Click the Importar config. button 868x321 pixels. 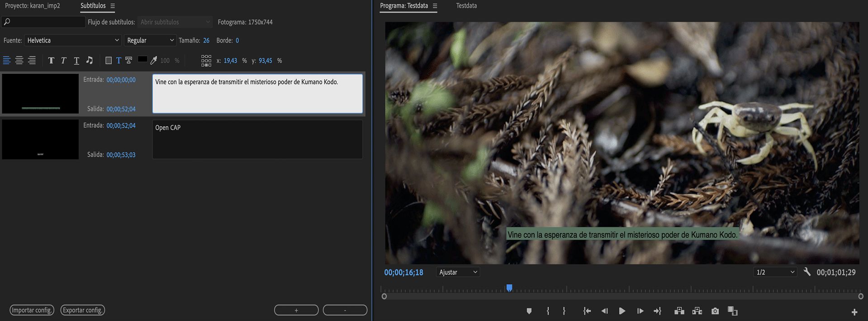pos(32,310)
